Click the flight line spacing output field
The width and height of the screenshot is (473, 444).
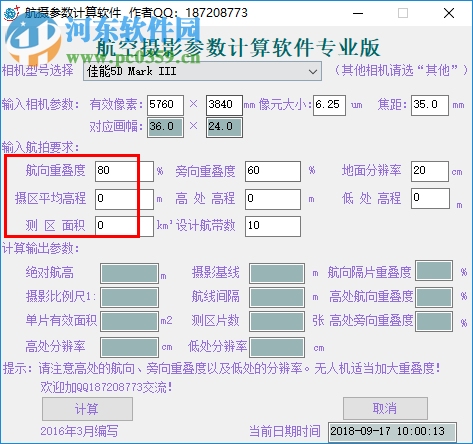(277, 297)
